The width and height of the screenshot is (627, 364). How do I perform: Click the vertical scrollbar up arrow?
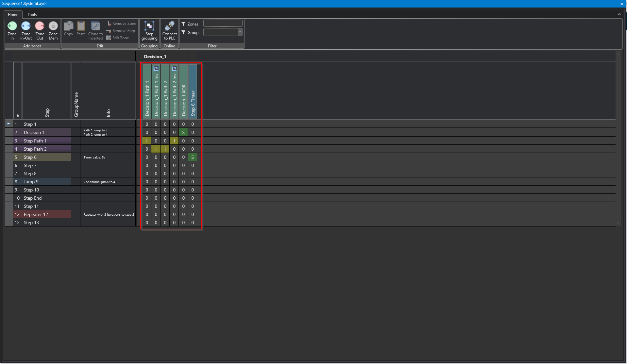pos(618,54)
